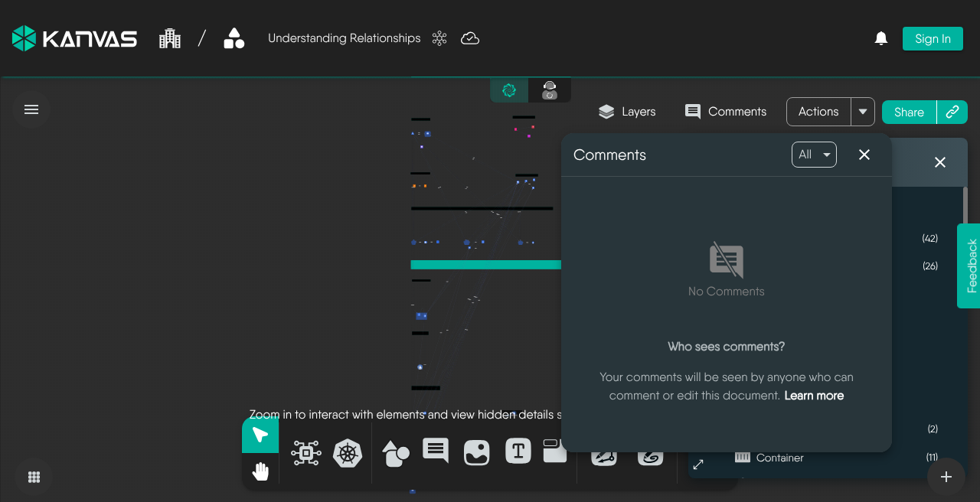
Task: Click the teal bar on canvas
Action: (486, 265)
